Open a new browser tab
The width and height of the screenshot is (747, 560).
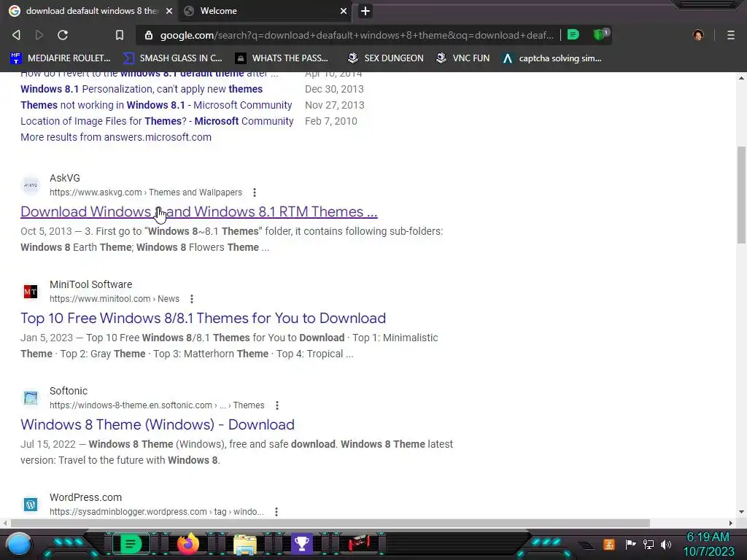(365, 11)
